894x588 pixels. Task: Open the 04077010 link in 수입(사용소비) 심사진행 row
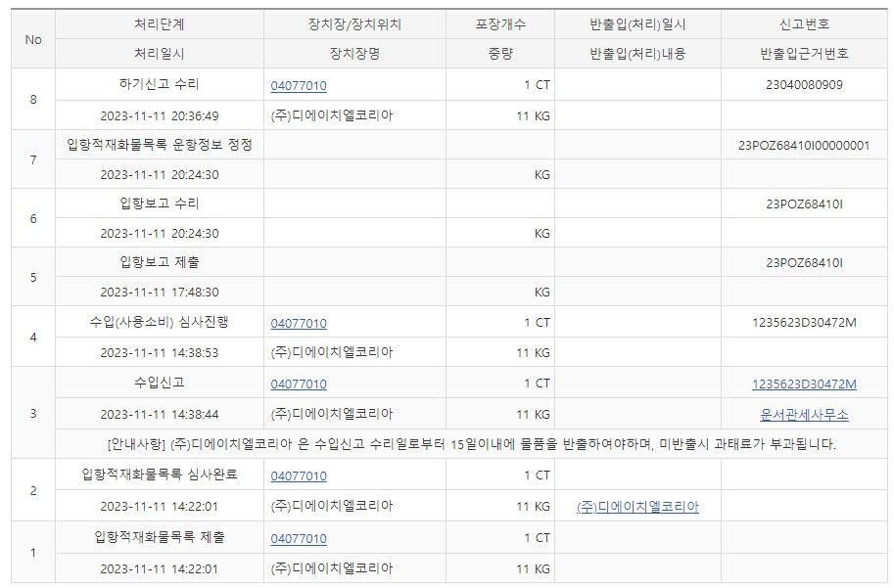tap(299, 324)
